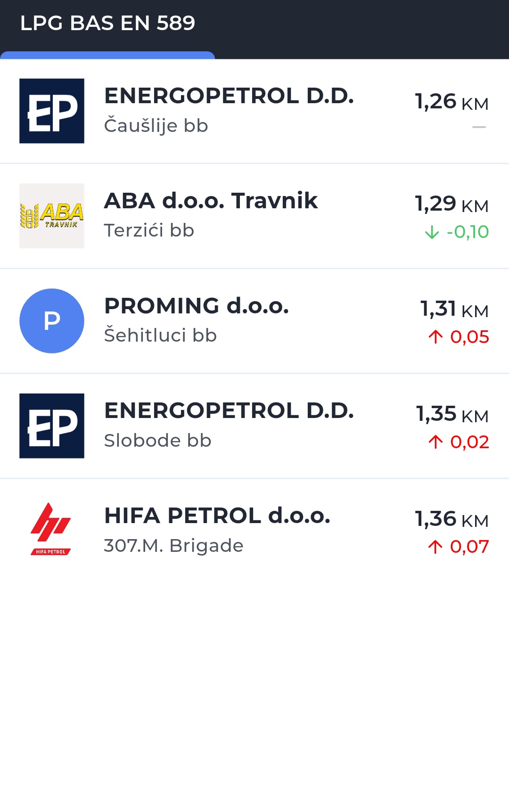Tap the Slobode bb address

157,441
